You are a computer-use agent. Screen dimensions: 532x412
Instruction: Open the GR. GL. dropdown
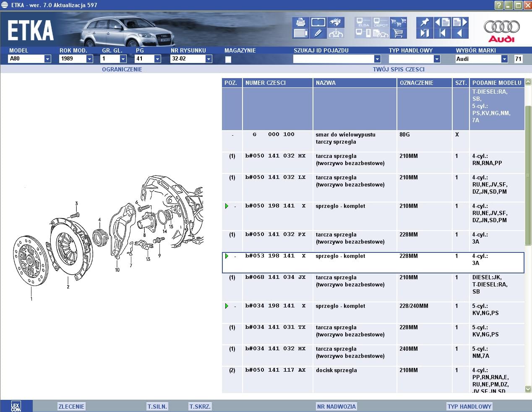tap(123, 59)
